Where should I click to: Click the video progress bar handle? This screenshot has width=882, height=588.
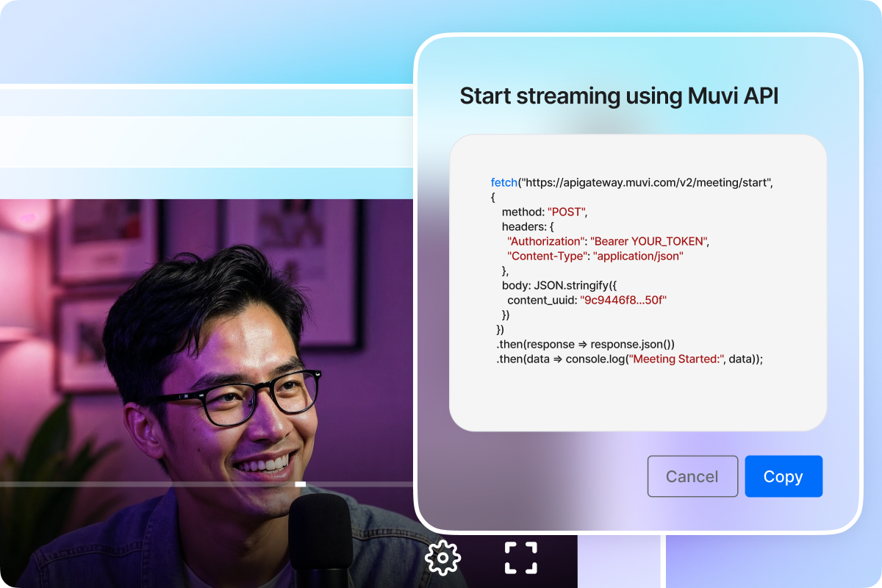point(300,484)
